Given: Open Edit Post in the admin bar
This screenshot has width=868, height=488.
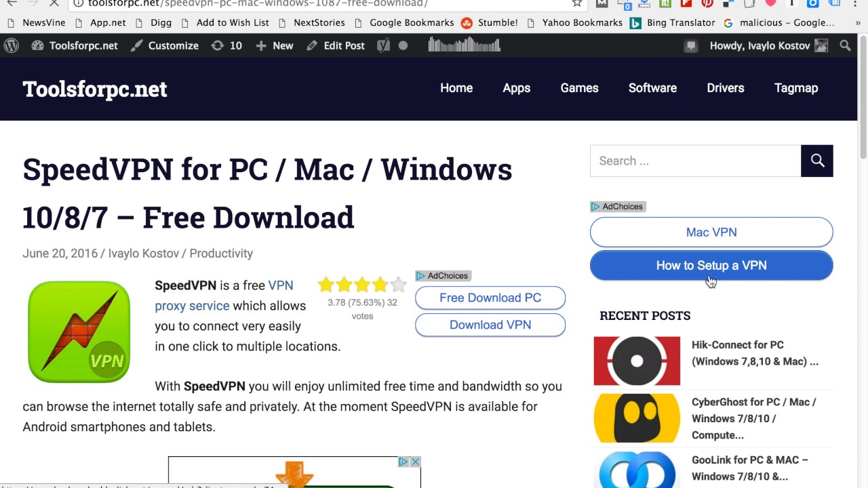Looking at the screenshot, I should [336, 45].
